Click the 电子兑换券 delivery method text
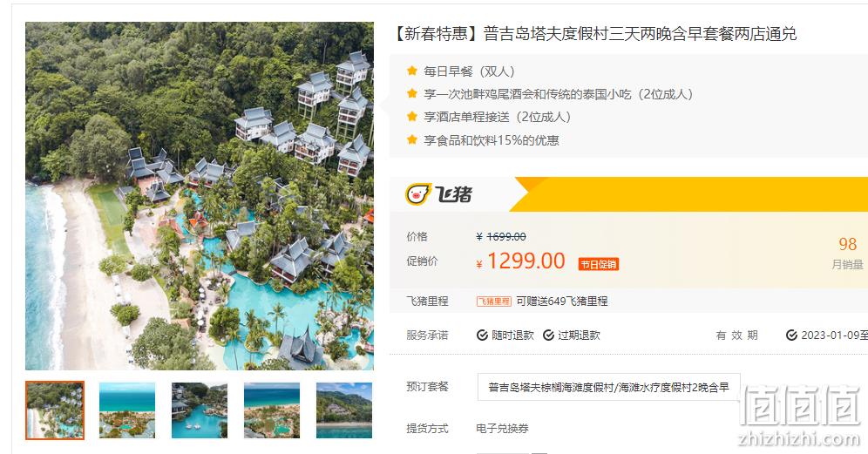Viewport: 868px width, 454px height. [x=502, y=428]
